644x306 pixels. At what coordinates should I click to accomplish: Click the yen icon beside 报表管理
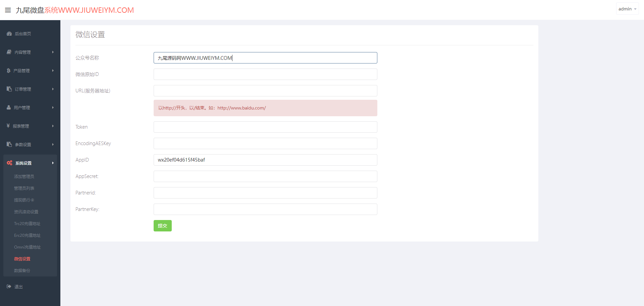8,126
